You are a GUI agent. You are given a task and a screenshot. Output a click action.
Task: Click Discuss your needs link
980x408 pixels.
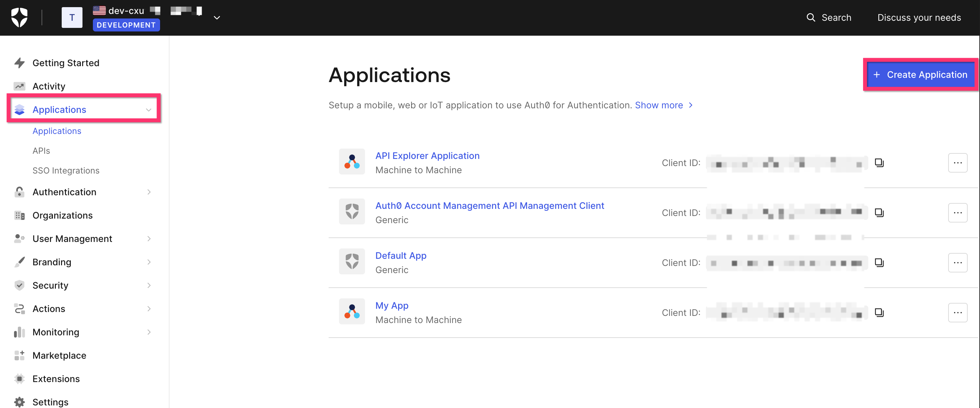[919, 18]
